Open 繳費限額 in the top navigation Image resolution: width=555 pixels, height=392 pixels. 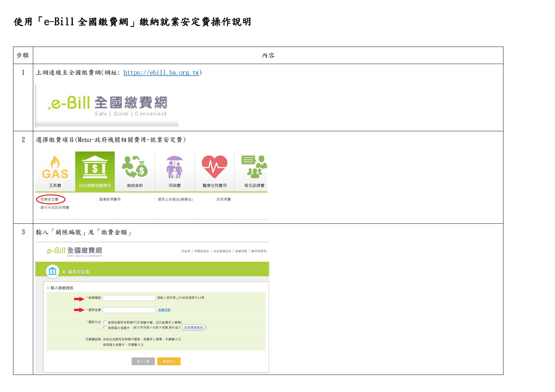point(241,251)
